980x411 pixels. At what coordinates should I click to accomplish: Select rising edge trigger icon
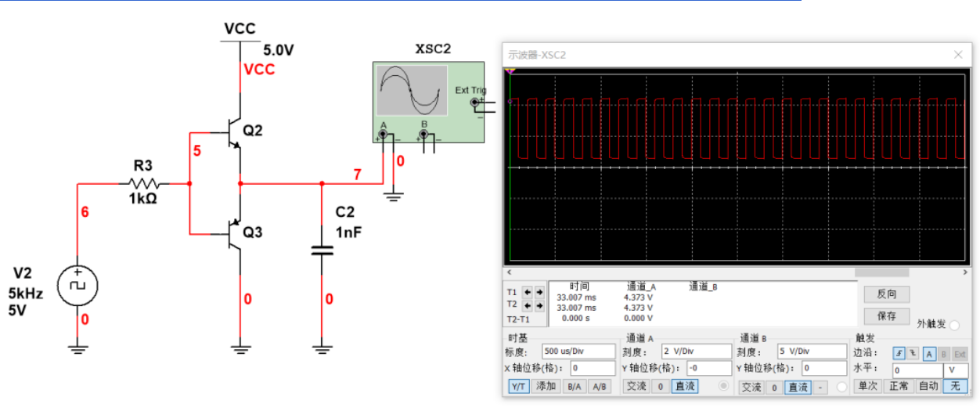point(899,354)
